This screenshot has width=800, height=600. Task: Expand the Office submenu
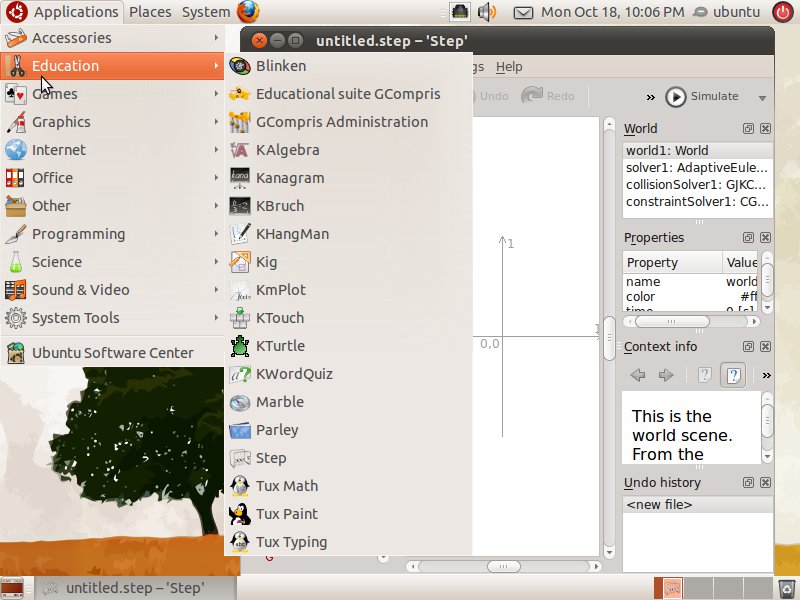[112, 178]
